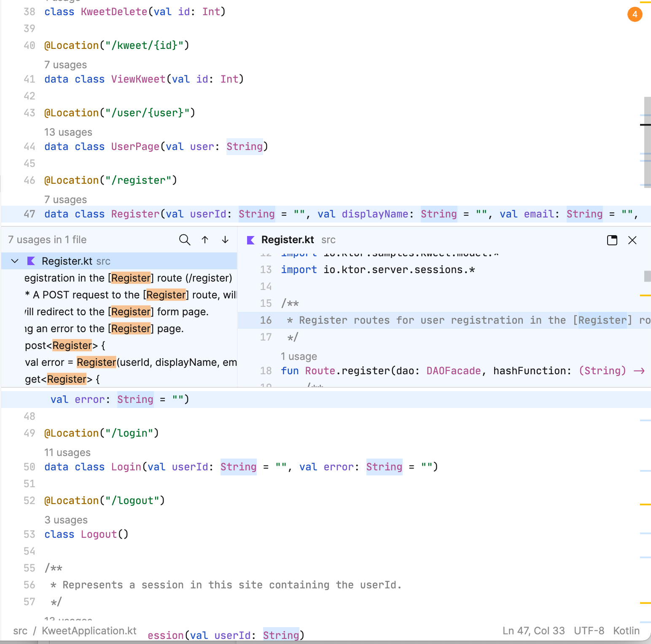Click KweetApplication.kt in breadcrumb bar
651x644 pixels.
tap(89, 631)
